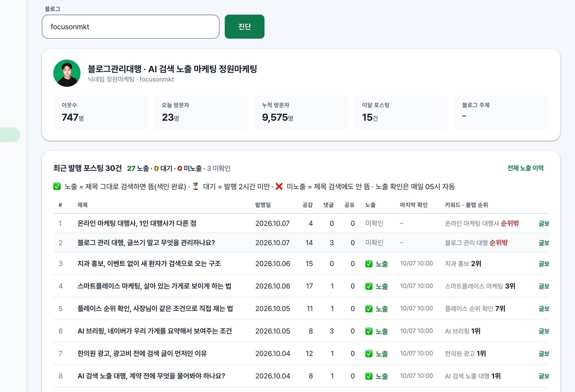
Task: Click the profile avatar photo of 정원마케팅
Action: pos(67,73)
